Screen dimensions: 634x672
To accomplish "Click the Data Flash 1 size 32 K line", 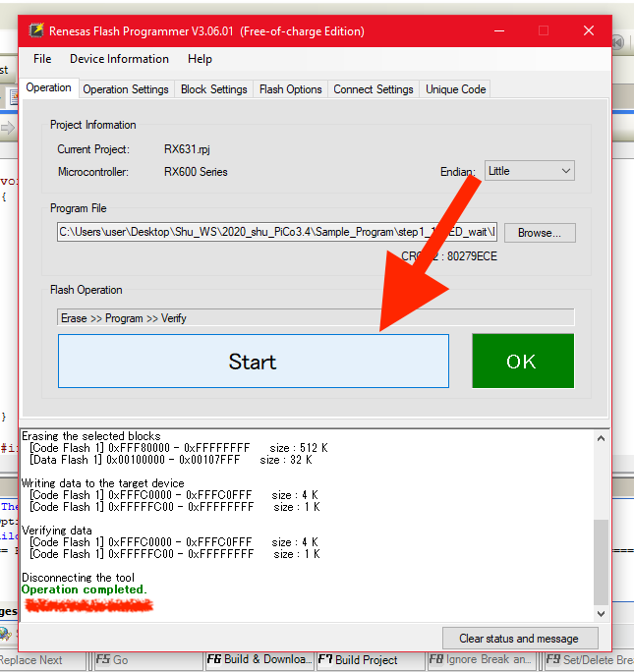I will [171, 460].
